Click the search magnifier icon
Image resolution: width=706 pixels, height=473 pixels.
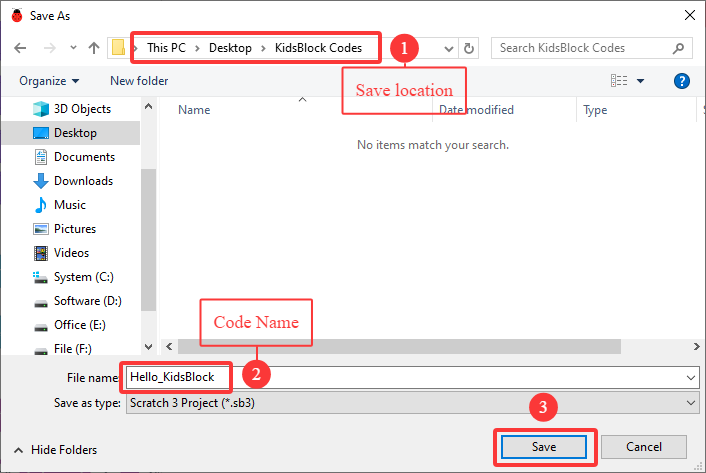click(678, 48)
